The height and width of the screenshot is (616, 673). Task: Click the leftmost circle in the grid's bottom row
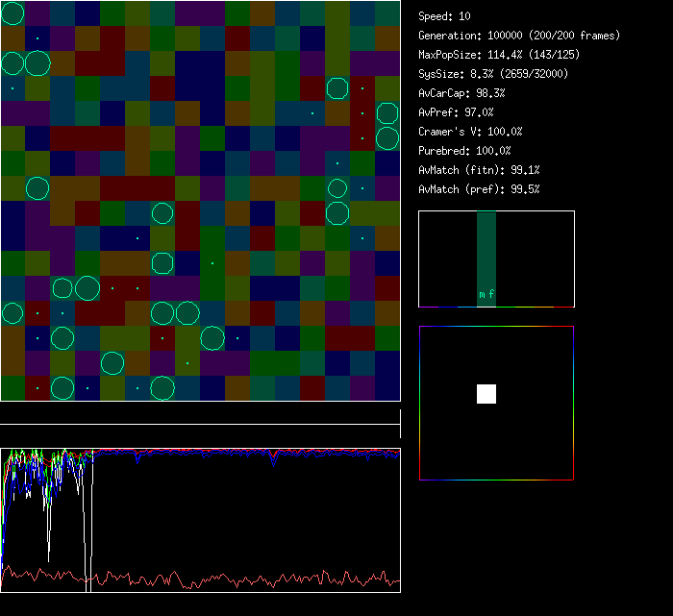pyautogui.click(x=62, y=388)
